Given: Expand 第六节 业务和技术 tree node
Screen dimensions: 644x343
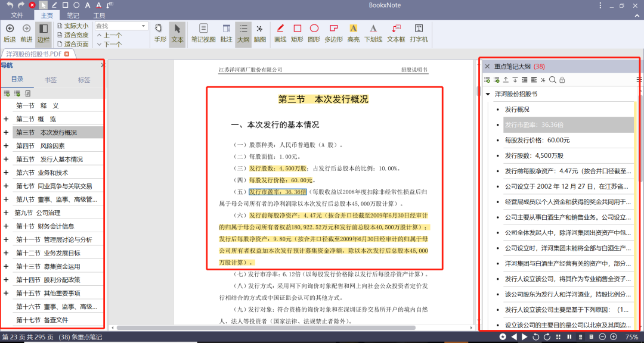Looking at the screenshot, I should pyautogui.click(x=6, y=173).
